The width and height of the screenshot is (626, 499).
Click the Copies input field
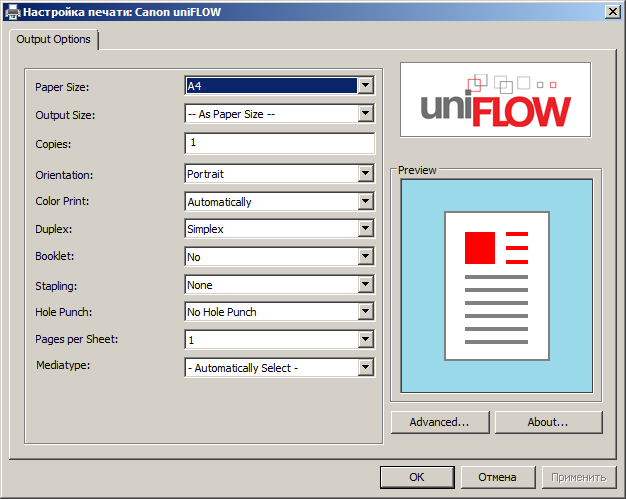(x=279, y=143)
